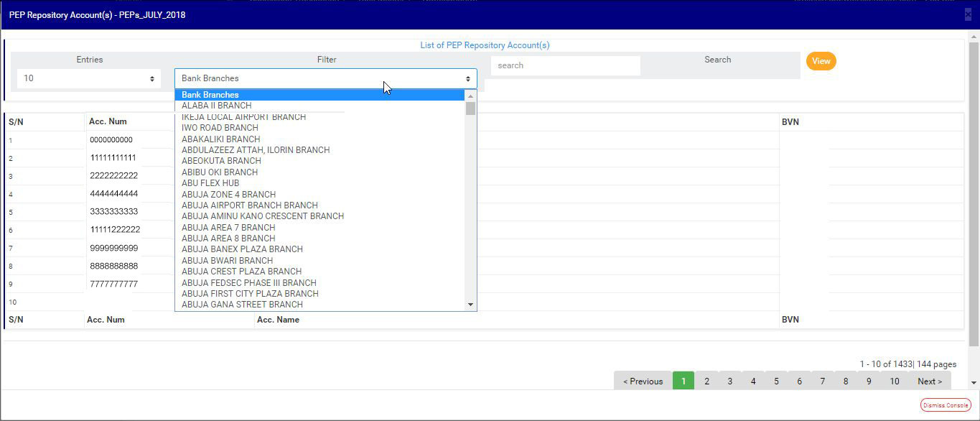Sort by the BVN column header
This screenshot has width=980, height=421.
point(790,122)
